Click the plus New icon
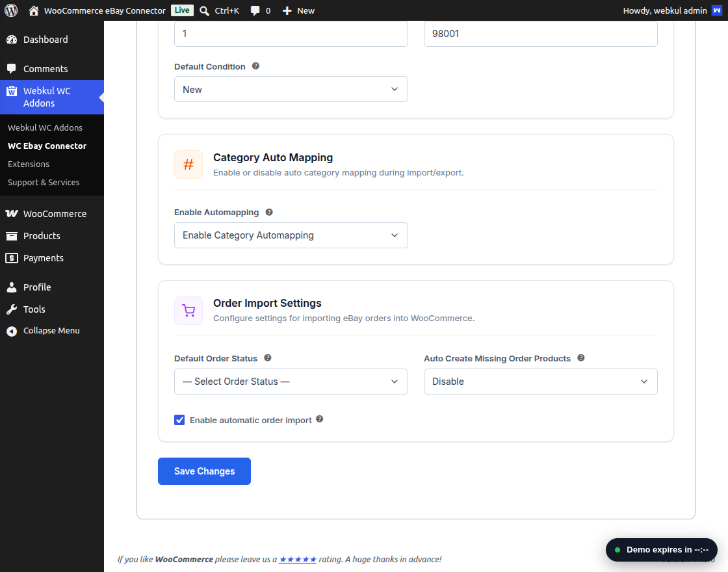This screenshot has height=572, width=728. (x=287, y=10)
